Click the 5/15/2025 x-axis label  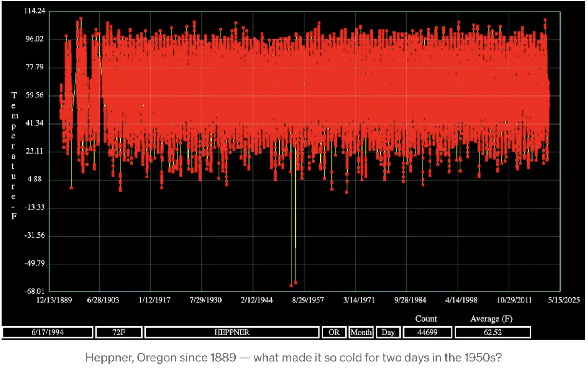pyautogui.click(x=564, y=300)
